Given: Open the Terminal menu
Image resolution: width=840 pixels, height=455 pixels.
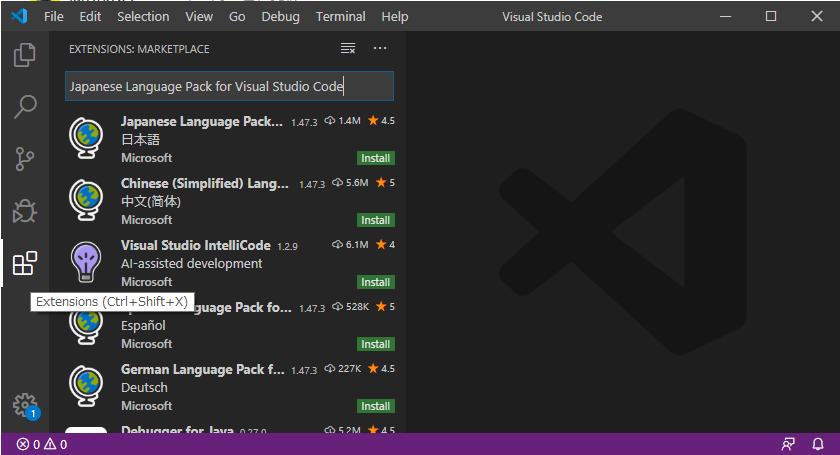Looking at the screenshot, I should pyautogui.click(x=340, y=17).
